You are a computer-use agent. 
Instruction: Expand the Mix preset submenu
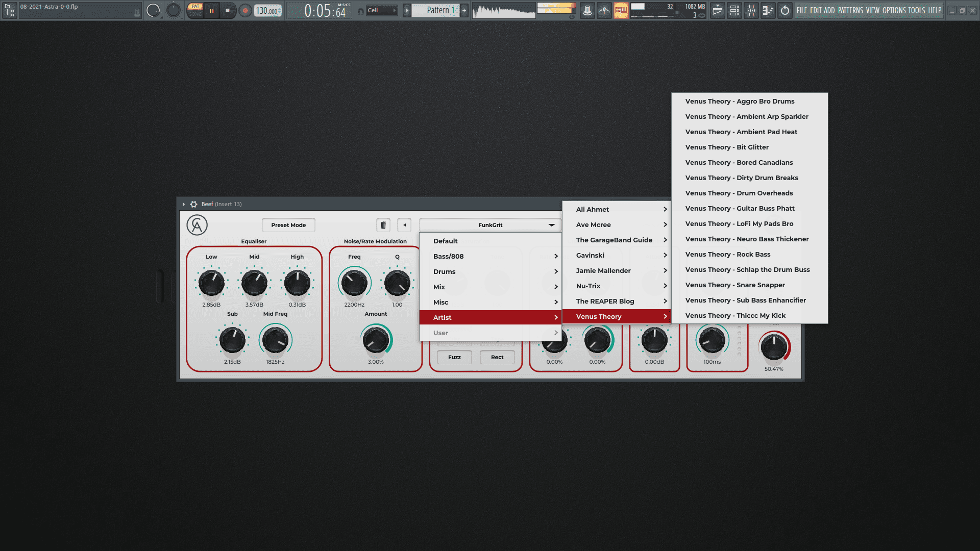491,287
